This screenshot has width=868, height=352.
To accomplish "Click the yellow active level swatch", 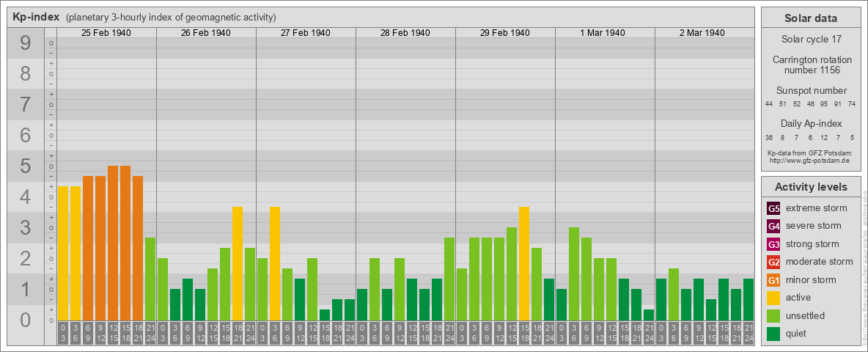I will tap(773, 298).
